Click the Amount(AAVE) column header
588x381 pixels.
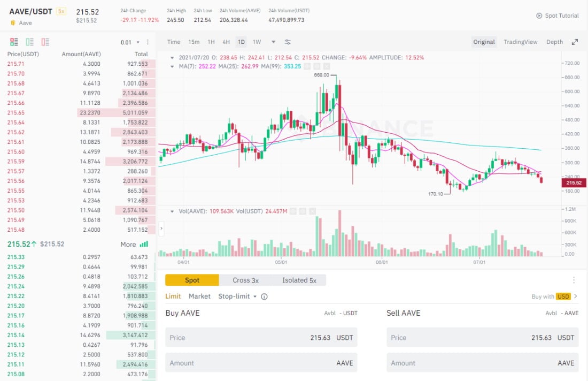[x=81, y=54]
